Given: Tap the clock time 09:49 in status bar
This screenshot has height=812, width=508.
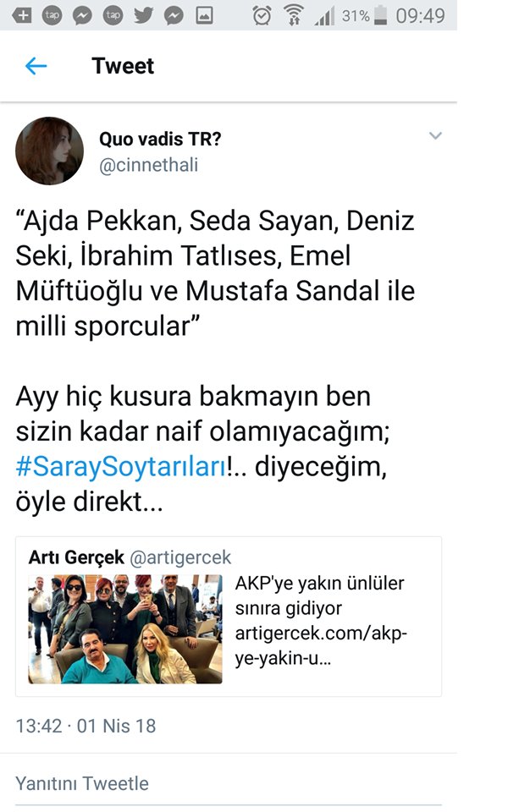Looking at the screenshot, I should coord(420,15).
